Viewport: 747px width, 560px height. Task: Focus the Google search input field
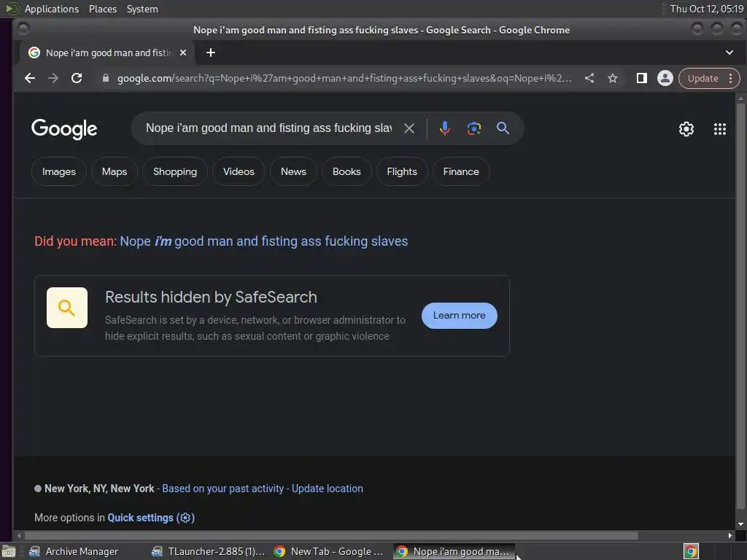[x=268, y=128]
